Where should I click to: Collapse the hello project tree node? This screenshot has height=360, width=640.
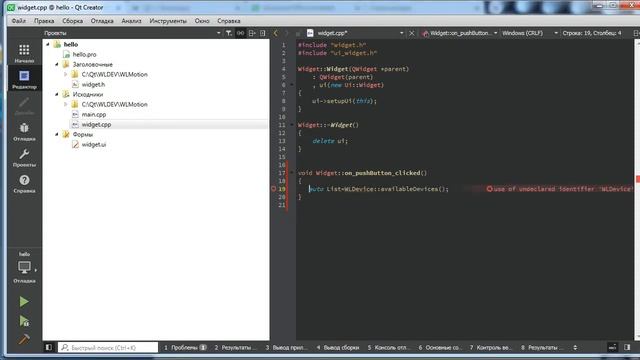(48, 44)
